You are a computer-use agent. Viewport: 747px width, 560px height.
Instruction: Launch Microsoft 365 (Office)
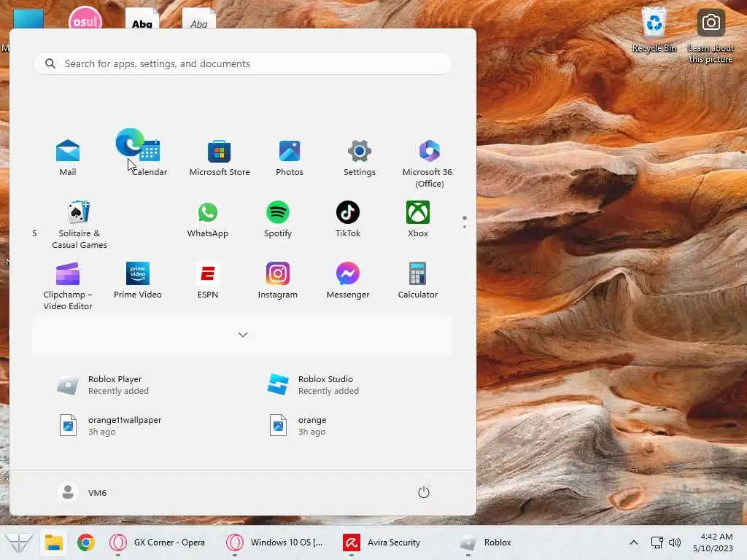pyautogui.click(x=429, y=163)
